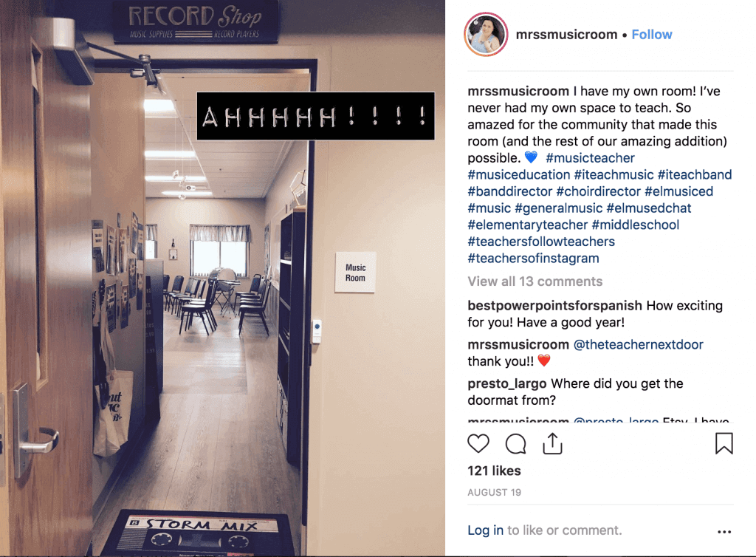This screenshot has height=557, width=756.
Task: Open presto_largo commenter profile
Action: point(507,384)
